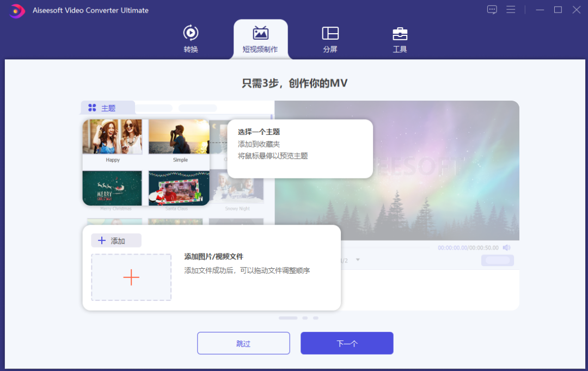The width and height of the screenshot is (588, 371).
Task: Click the 将鼠标悬停以预览主题 text
Action: tap(273, 156)
